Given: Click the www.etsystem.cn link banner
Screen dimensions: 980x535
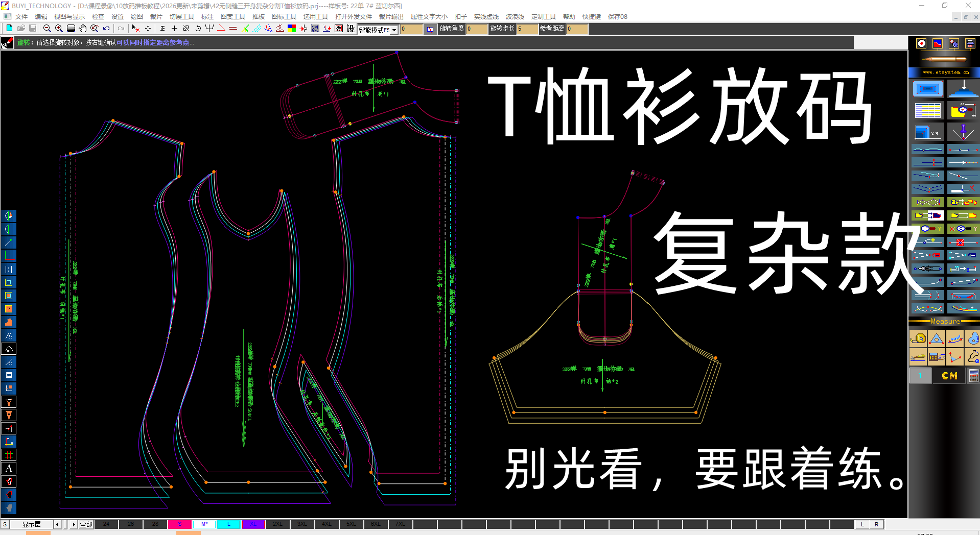Looking at the screenshot, I should (946, 72).
